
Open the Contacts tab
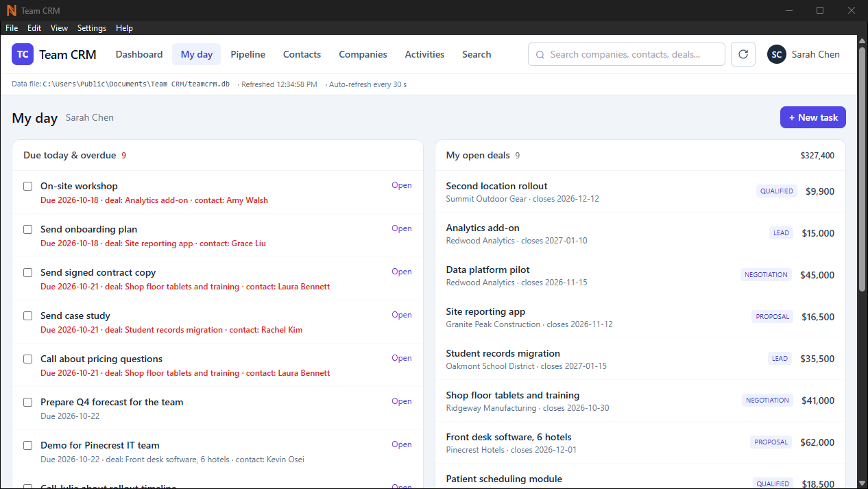click(x=302, y=54)
